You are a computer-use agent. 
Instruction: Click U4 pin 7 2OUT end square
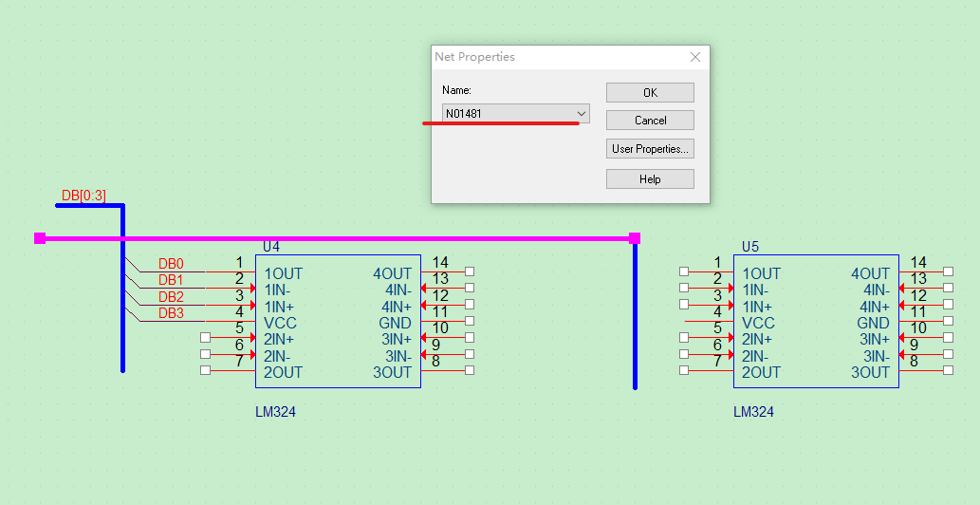pos(205,370)
